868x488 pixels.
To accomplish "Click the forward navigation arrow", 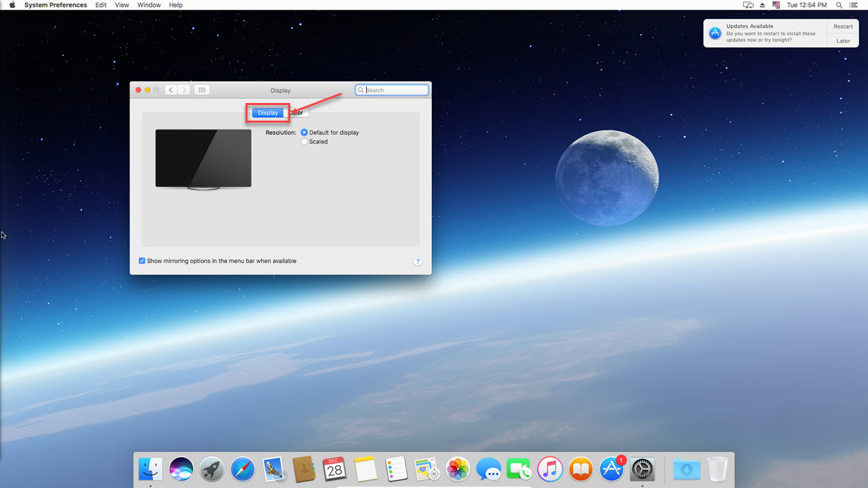I will pos(184,89).
